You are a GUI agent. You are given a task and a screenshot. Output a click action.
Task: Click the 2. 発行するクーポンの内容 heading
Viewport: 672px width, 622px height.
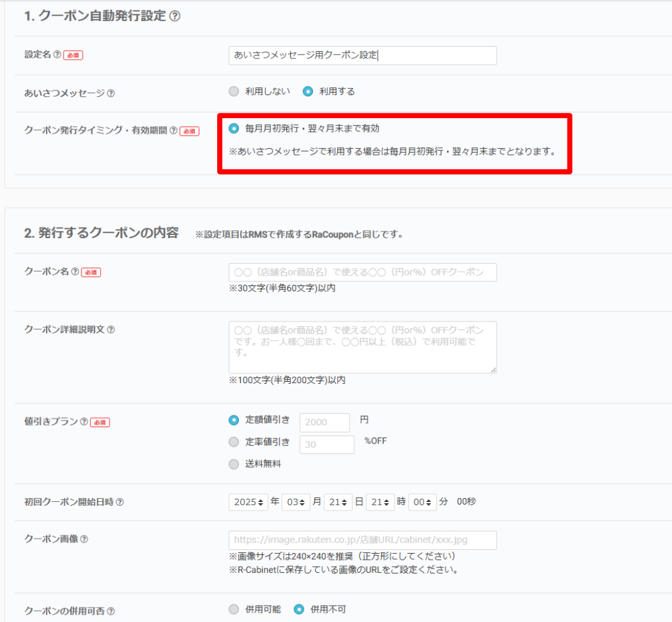tap(102, 233)
